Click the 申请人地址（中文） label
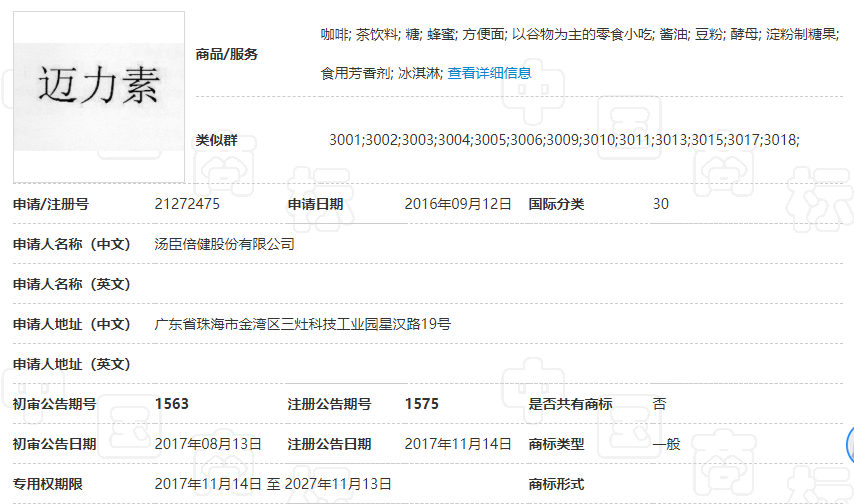 [72, 324]
